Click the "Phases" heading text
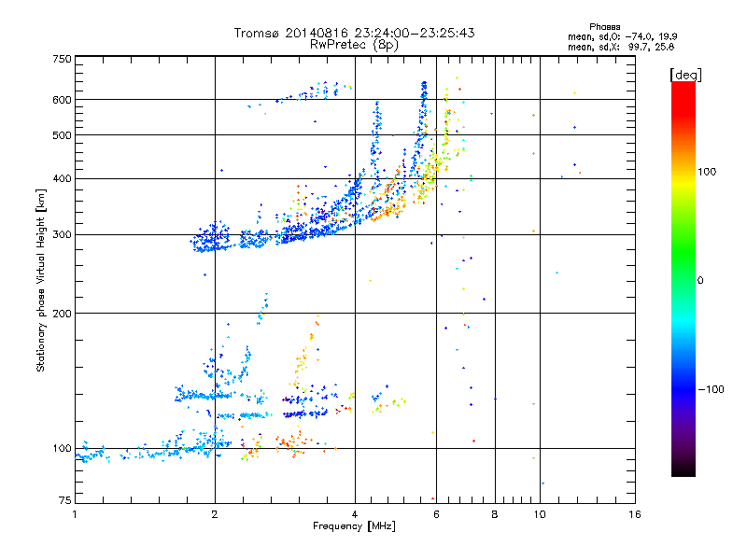This screenshot has height=560, width=747. tap(604, 27)
